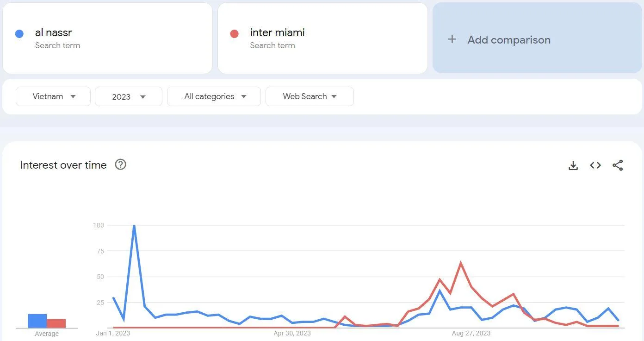This screenshot has width=644, height=341.
Task: Download the Interest over time CSV
Action: click(573, 165)
